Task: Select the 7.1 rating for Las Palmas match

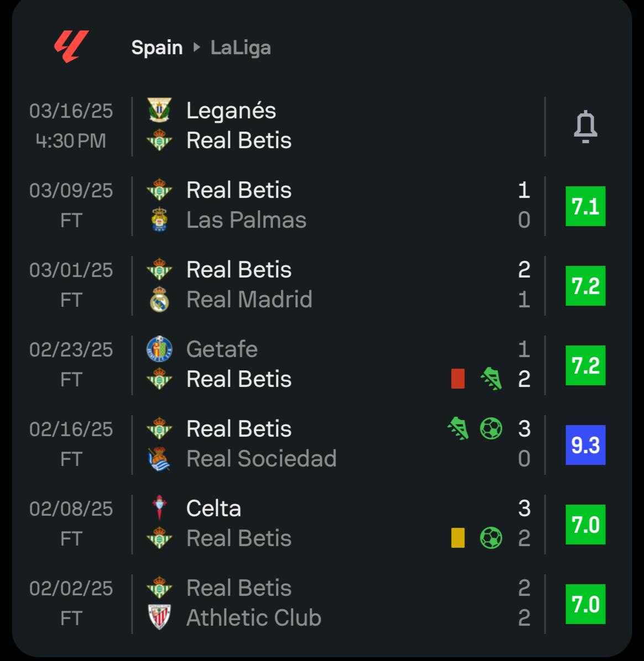Action: point(585,206)
